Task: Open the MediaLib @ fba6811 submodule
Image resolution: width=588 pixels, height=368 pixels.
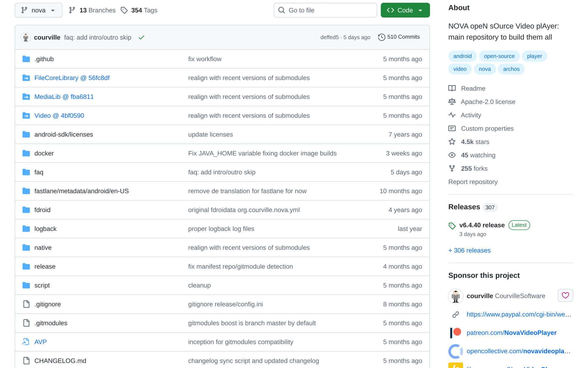Action: (64, 97)
